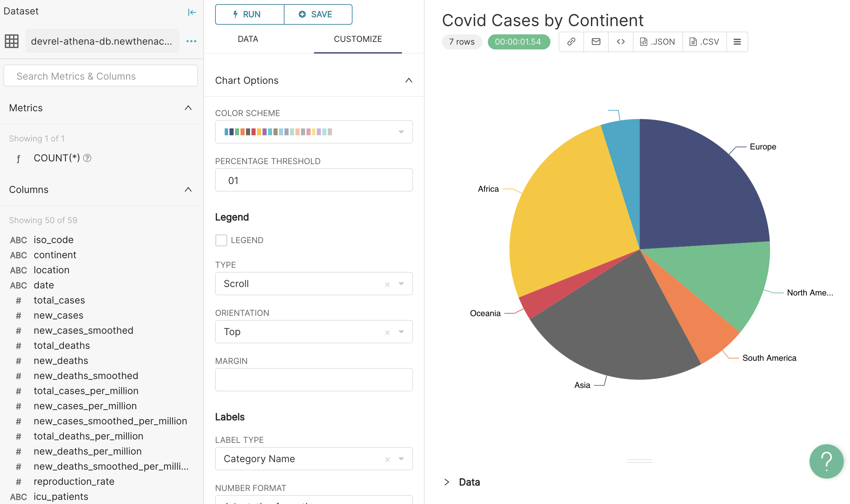Enable the Legend checkbox
The height and width of the screenshot is (504, 850).
click(221, 240)
